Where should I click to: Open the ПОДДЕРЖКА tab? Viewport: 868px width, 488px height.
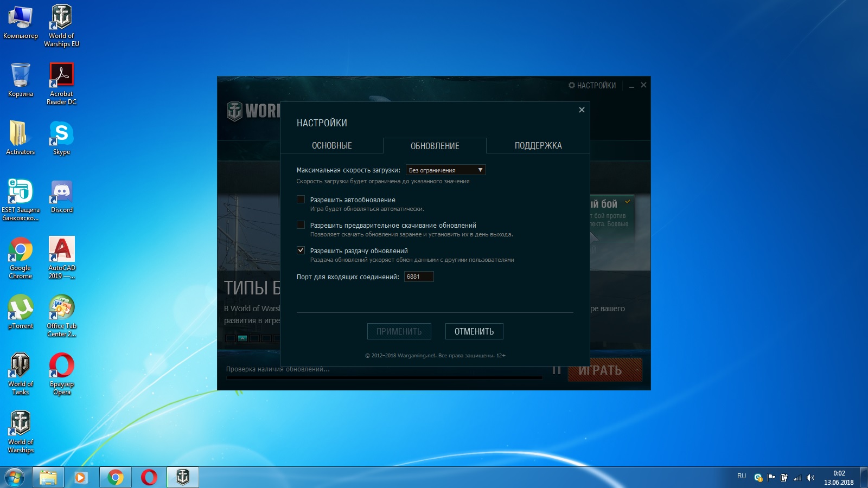538,145
